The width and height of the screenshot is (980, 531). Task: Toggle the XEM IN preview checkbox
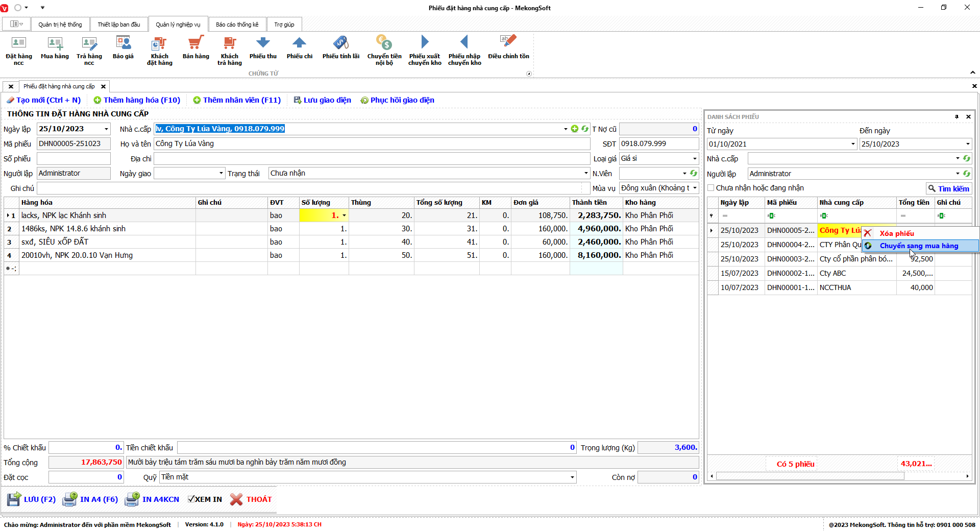pyautogui.click(x=191, y=499)
